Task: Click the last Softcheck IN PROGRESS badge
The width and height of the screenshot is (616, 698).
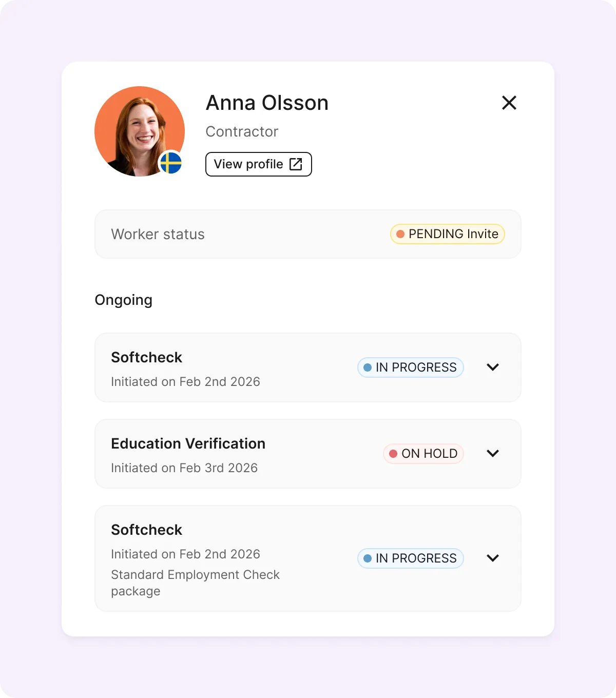Action: (411, 558)
